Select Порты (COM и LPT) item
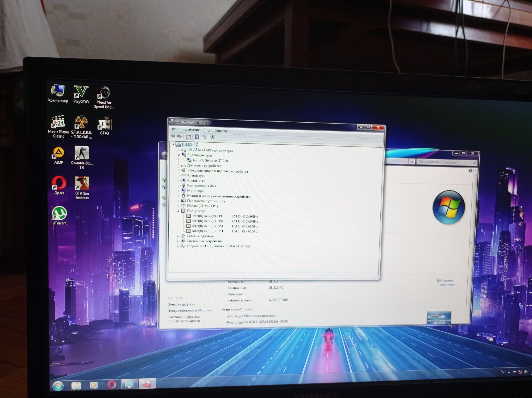532x398 pixels. (202, 206)
